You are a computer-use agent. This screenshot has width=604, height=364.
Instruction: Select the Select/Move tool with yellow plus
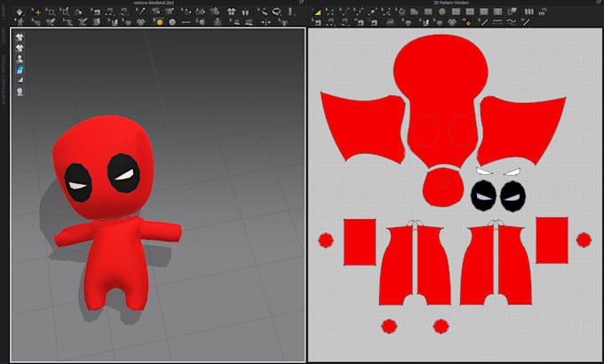[x=37, y=12]
